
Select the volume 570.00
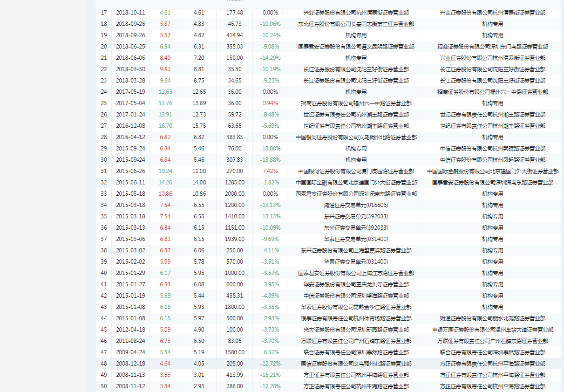235,262
